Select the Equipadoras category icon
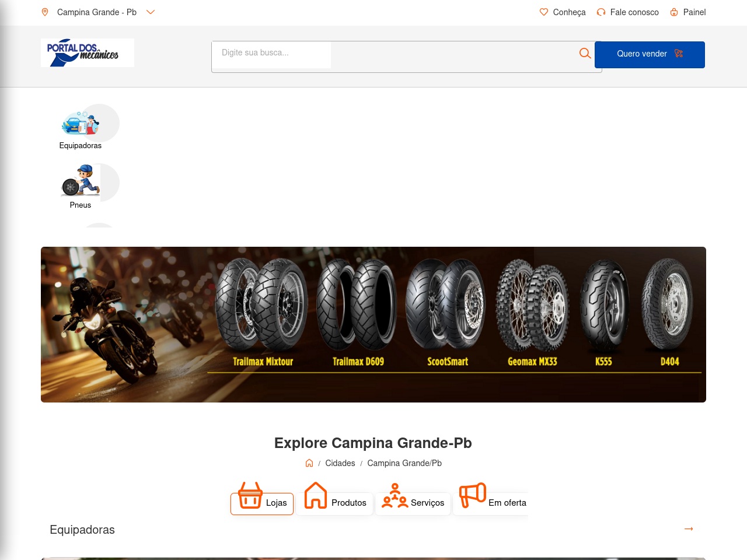This screenshot has height=560, width=747. 81,123
